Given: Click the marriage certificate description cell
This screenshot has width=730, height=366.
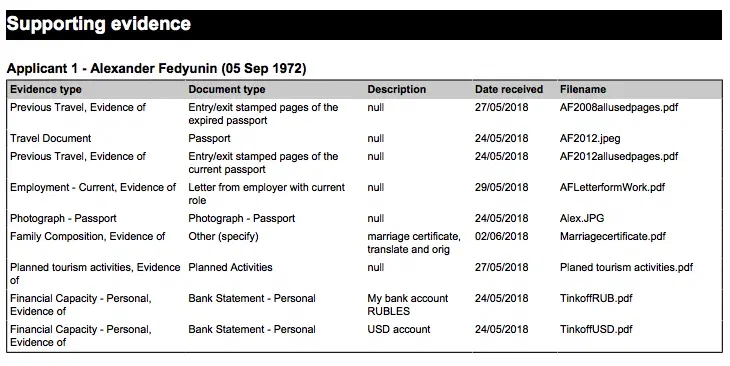Looking at the screenshot, I should pyautogui.click(x=414, y=243).
